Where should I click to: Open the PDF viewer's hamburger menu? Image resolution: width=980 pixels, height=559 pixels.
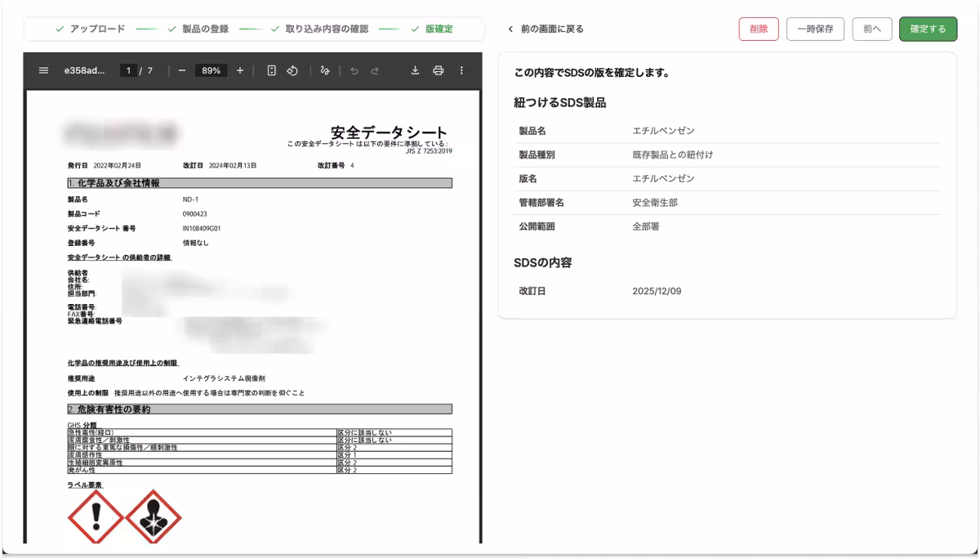pos(43,70)
